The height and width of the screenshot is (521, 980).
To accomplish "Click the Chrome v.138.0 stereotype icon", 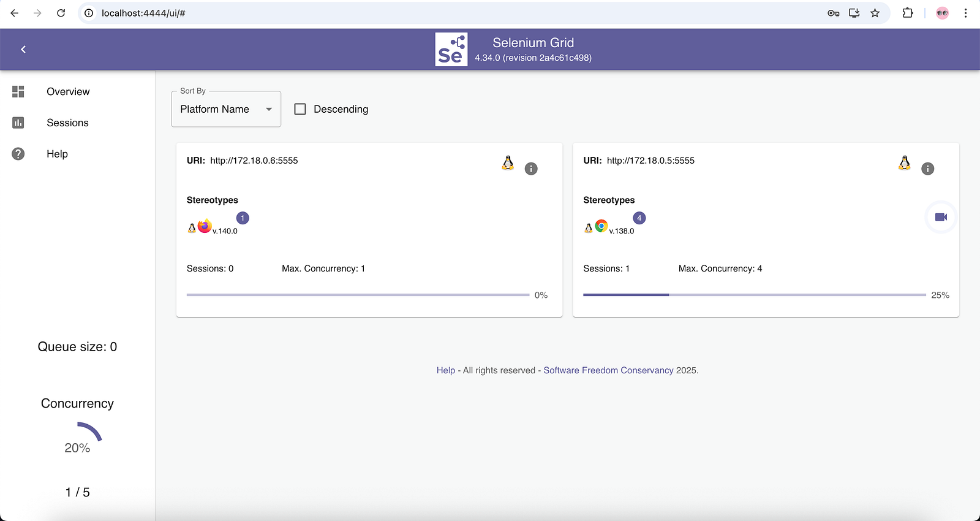I will point(601,226).
